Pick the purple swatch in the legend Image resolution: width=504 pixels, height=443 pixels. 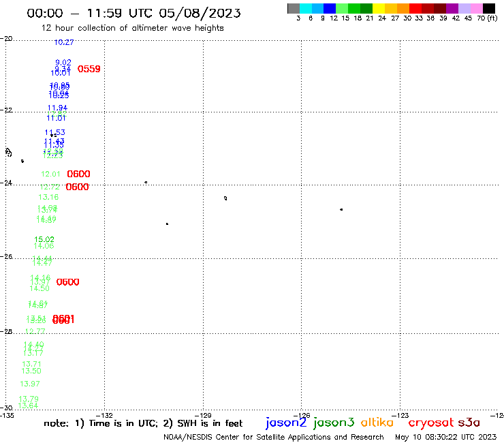pos(452,8)
